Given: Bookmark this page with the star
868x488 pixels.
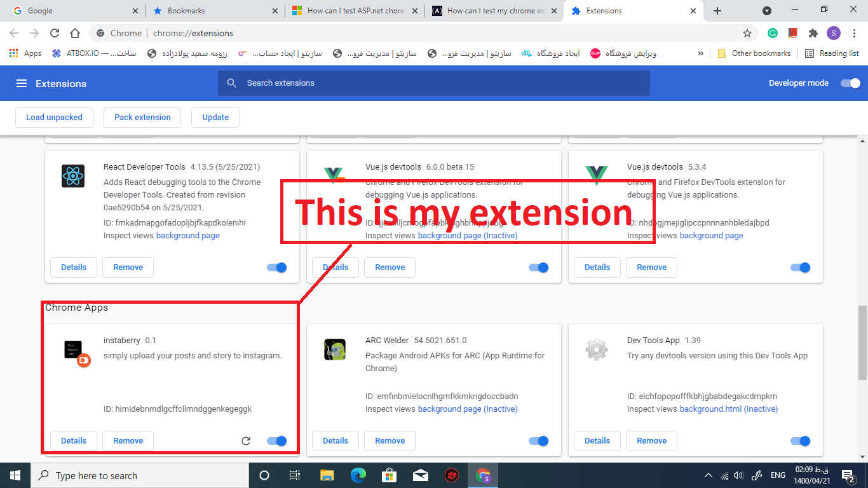Looking at the screenshot, I should (747, 33).
